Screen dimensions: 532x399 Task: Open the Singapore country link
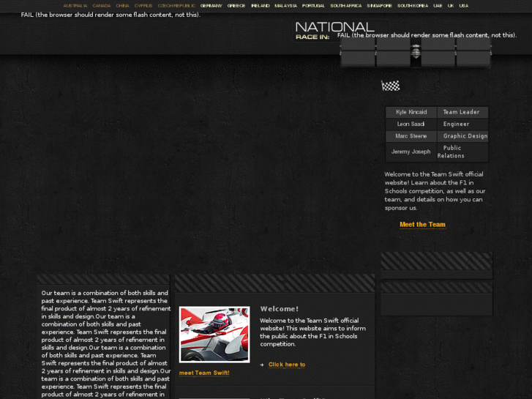coord(379,6)
